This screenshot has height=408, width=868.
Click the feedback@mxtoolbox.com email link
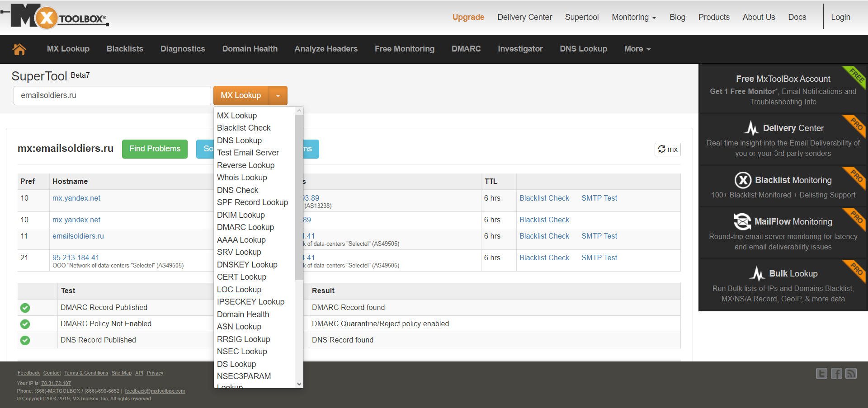[155, 391]
